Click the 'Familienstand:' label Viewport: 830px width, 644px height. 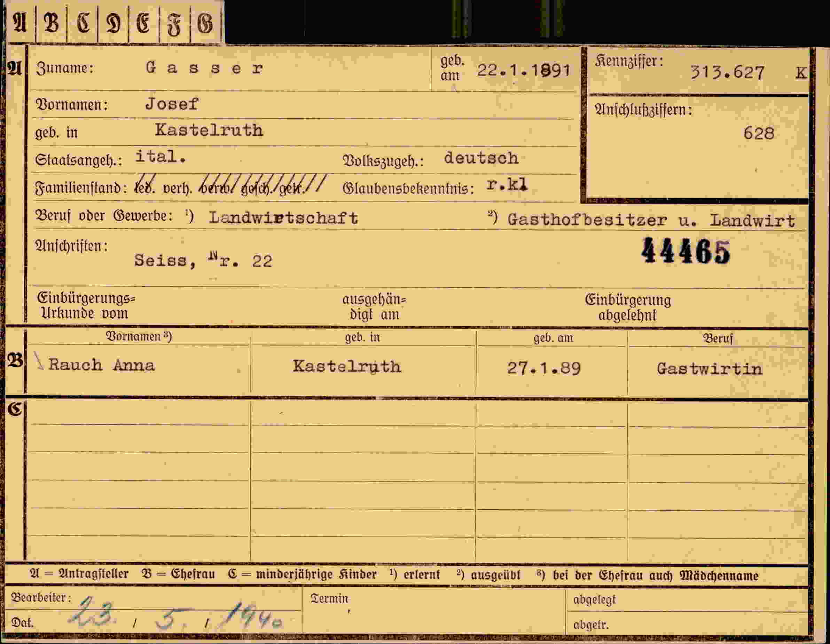click(x=81, y=188)
